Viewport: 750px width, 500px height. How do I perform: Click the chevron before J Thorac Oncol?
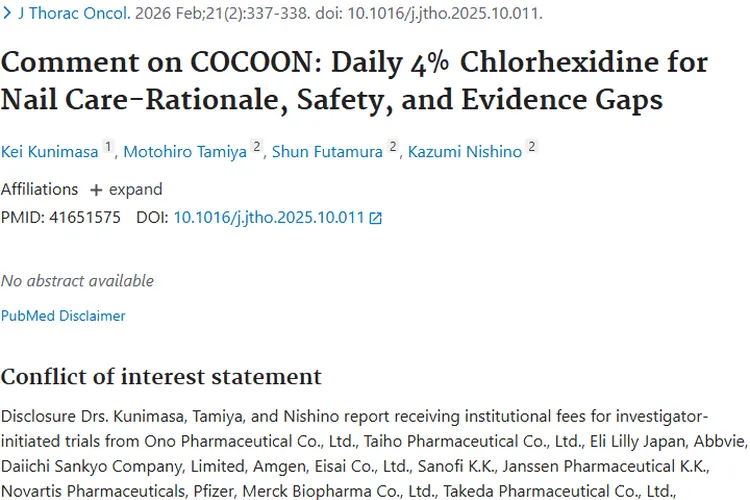(x=7, y=13)
